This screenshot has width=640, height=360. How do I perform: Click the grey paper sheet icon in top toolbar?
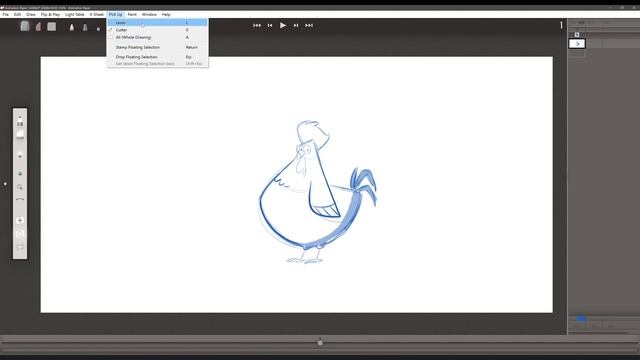click(x=25, y=26)
